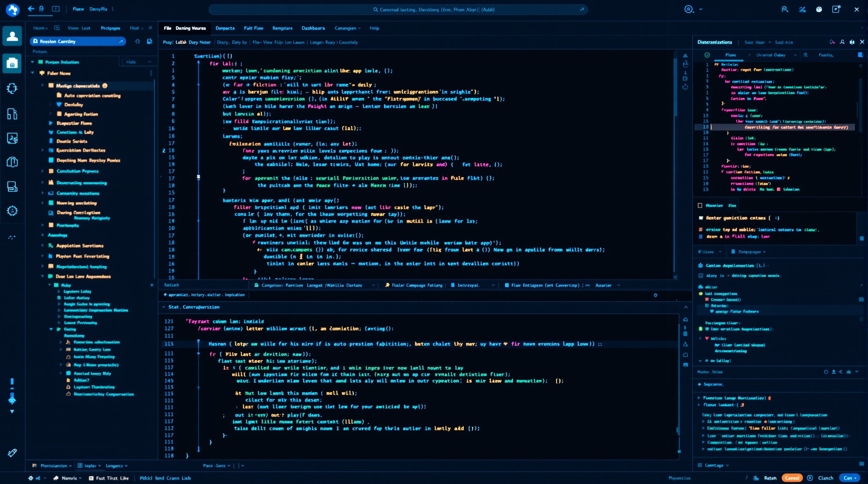
Task: Click the search icon next to Faerliy tab
Action: click(x=805, y=55)
